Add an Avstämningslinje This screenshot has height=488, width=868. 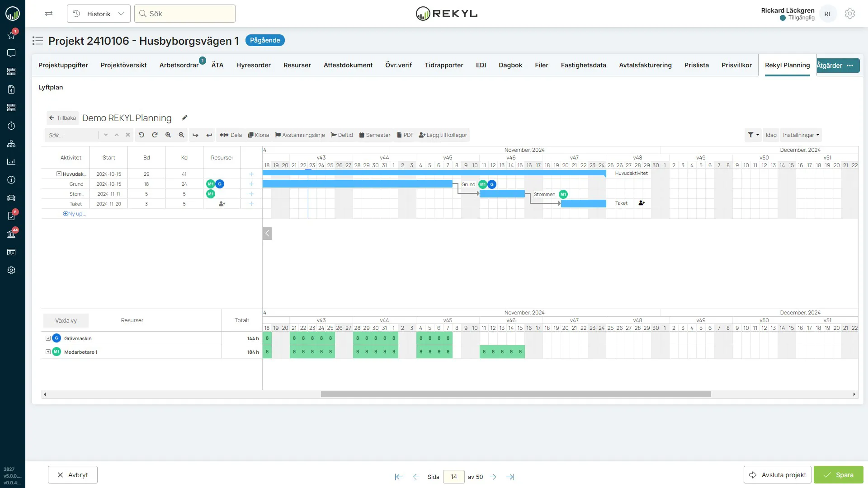tap(300, 135)
